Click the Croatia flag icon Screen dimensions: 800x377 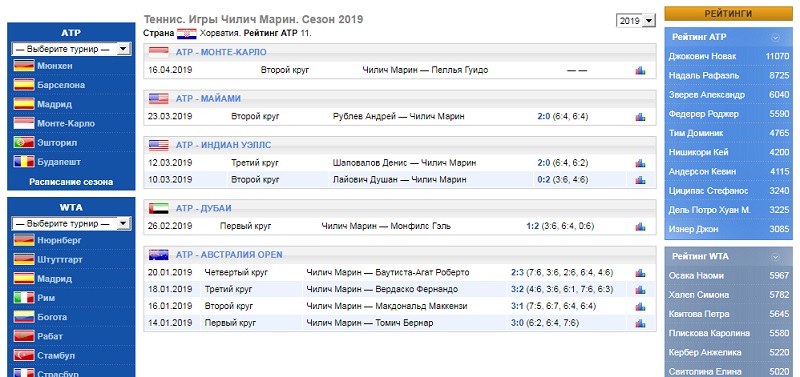(187, 34)
